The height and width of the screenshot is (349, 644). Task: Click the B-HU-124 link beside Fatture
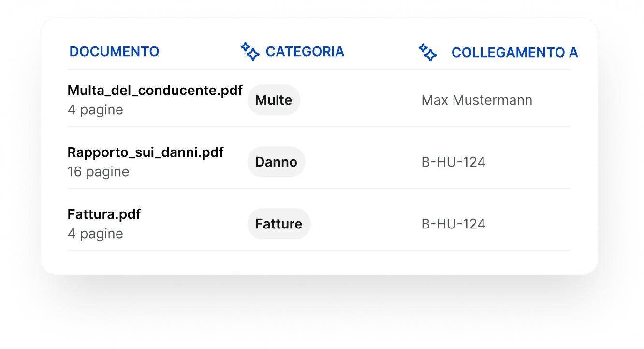(454, 224)
